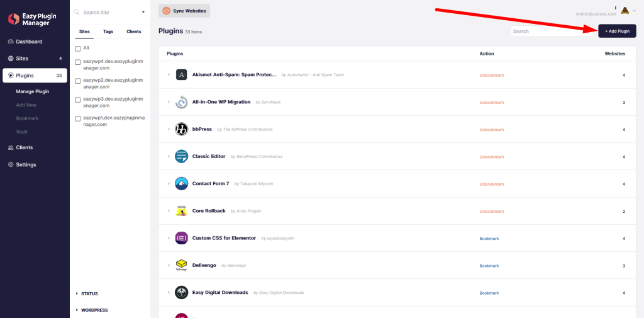Click the Dashboard gauge icon
Viewport: 644px width, 318px height.
[x=11, y=42]
